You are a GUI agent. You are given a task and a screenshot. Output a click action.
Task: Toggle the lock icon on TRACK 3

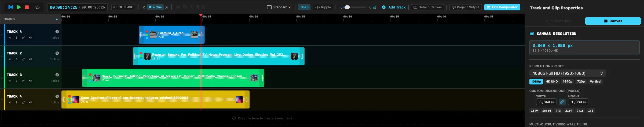[x=23, y=81]
